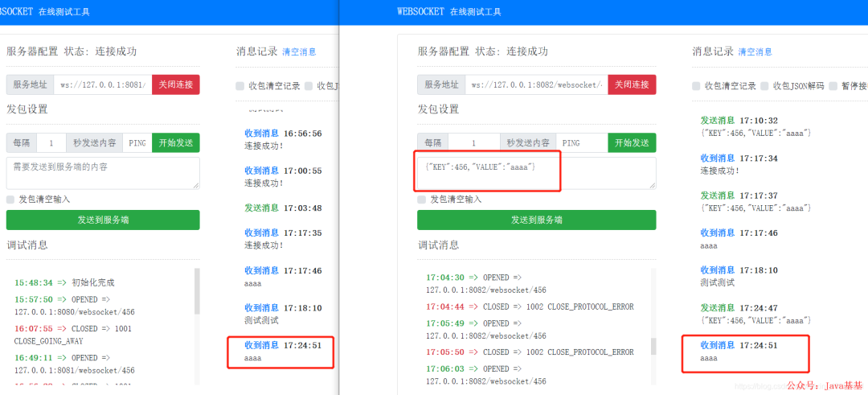The image size is (868, 395).
Task: Click PING content field in left window
Action: coord(137,143)
